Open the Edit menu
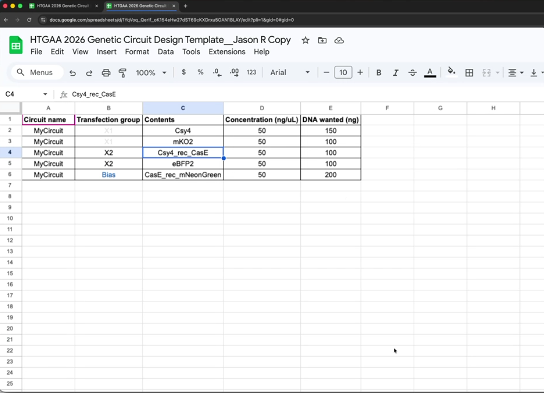 (x=57, y=52)
